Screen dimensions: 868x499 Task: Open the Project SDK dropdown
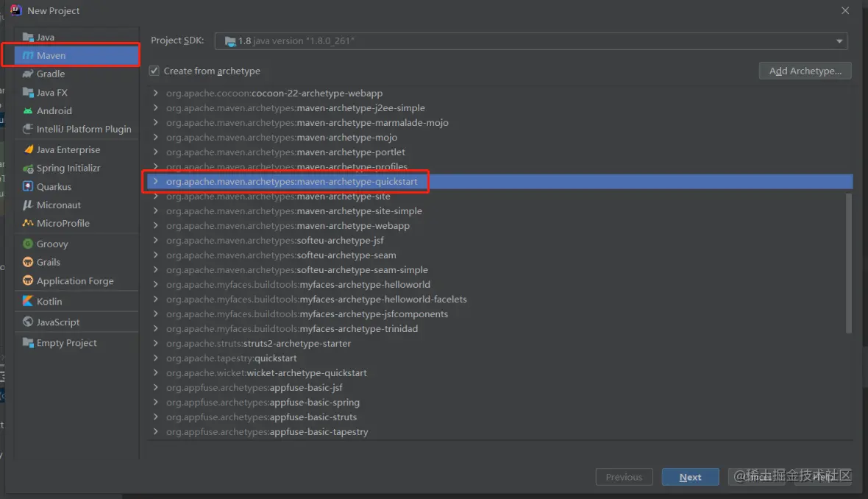tap(531, 41)
